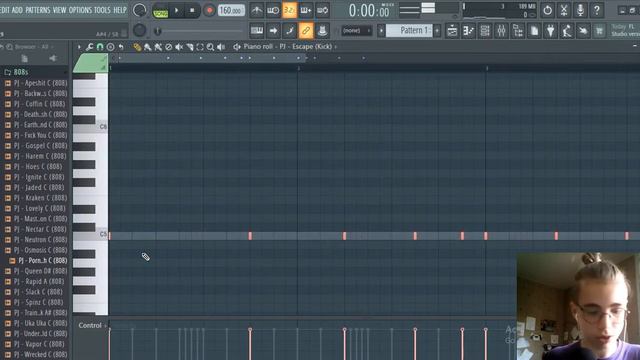Open the Playlist window icon
This screenshot has height=360, width=640.
[x=452, y=31]
